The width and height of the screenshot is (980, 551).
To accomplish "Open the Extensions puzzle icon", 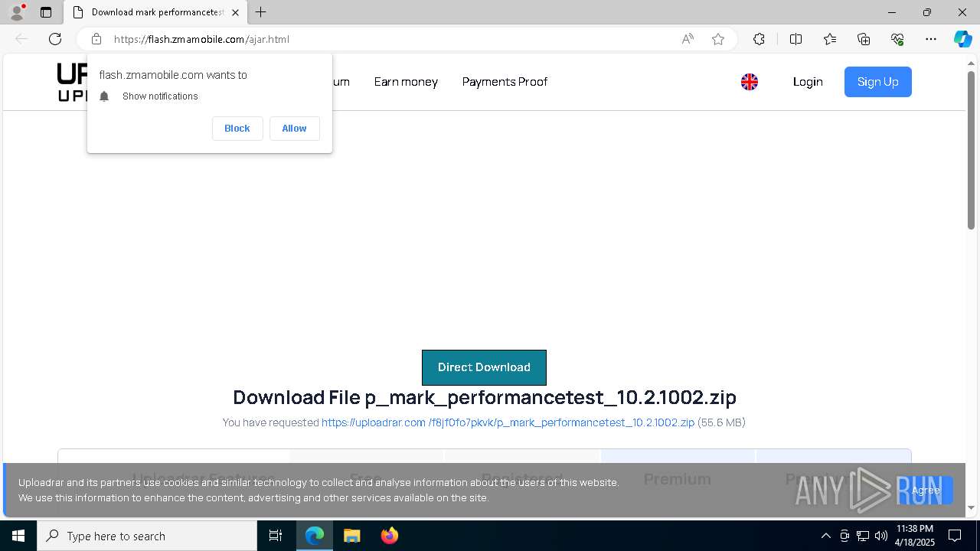I will [759, 39].
